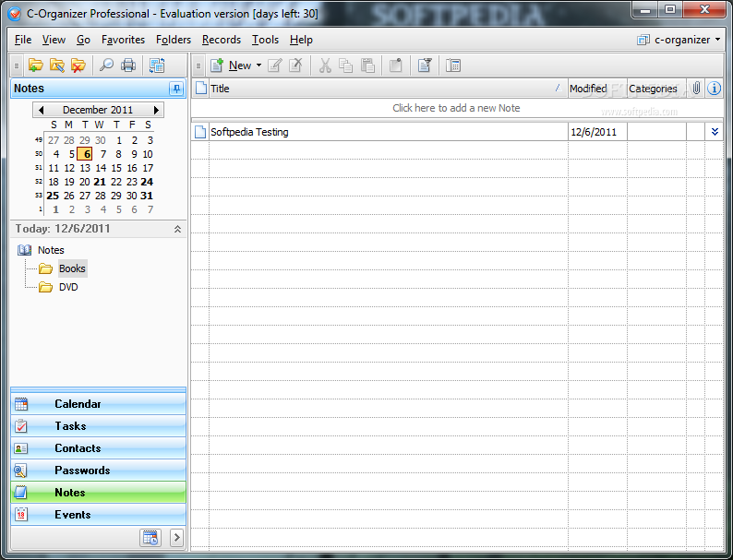The width and height of the screenshot is (733, 560).
Task: Select December 25 in the mini calendar
Action: pos(53,196)
